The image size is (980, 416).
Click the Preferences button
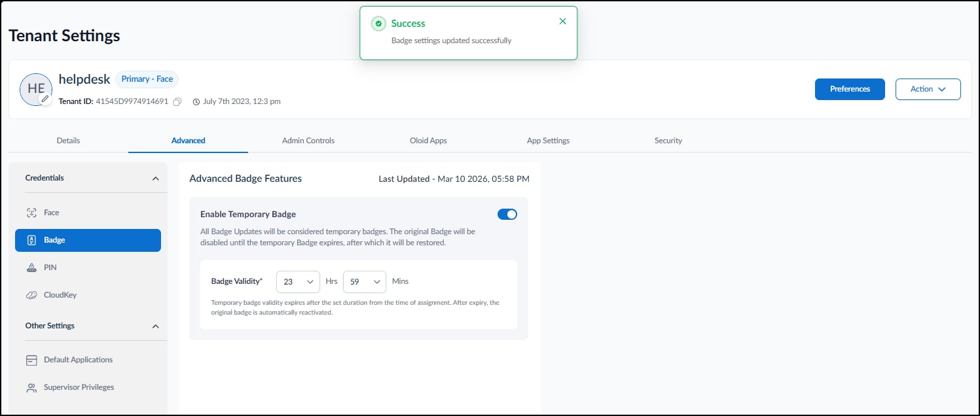(x=850, y=89)
